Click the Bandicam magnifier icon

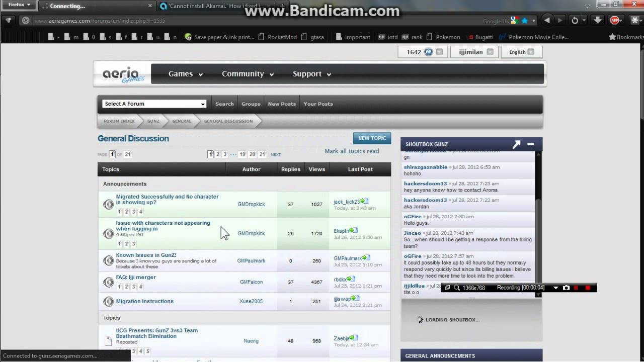coord(457,288)
